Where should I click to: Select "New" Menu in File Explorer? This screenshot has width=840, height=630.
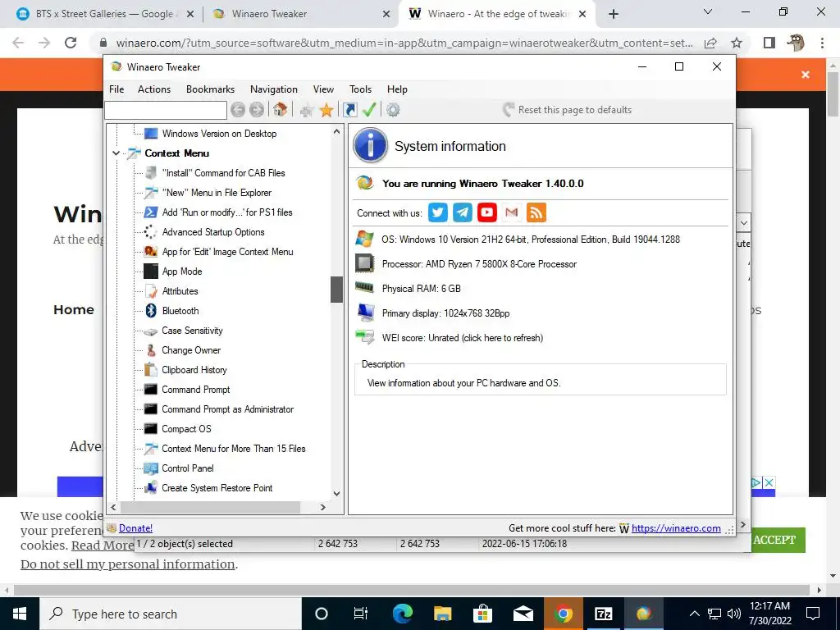click(x=217, y=193)
